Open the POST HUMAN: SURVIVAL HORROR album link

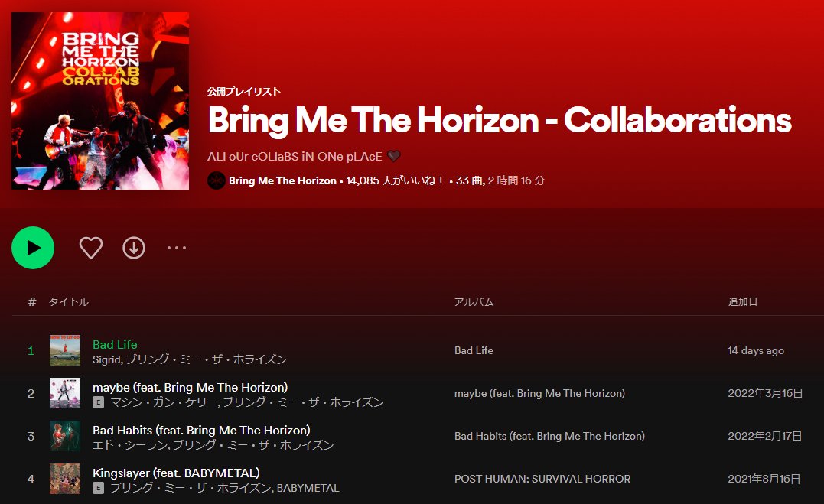click(542, 479)
